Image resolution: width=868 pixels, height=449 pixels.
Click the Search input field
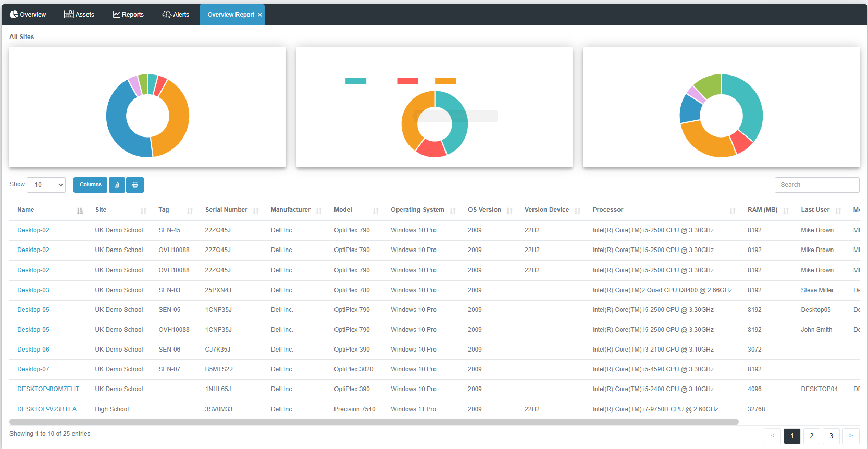[x=817, y=185]
